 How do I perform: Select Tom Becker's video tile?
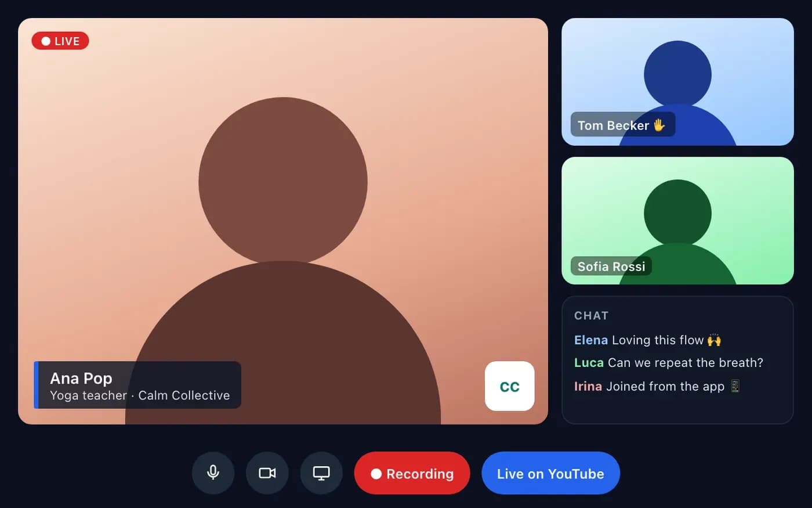point(677,82)
